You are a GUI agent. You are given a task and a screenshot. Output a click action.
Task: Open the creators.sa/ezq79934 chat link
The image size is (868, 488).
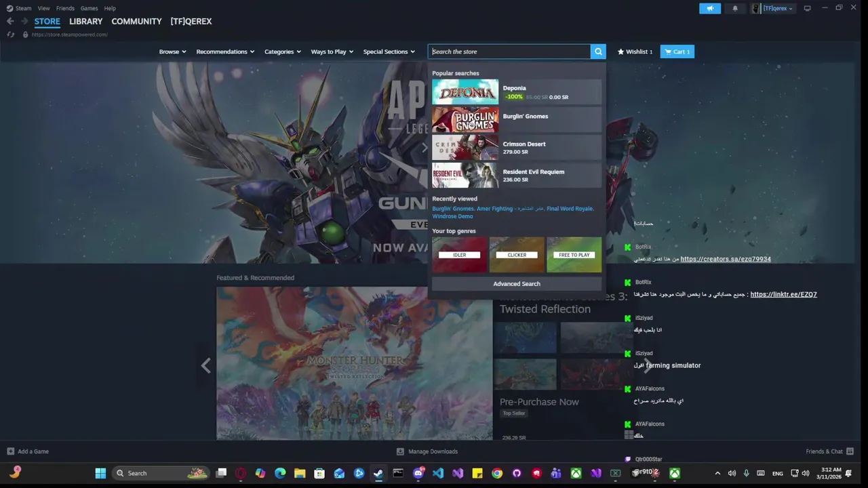[x=726, y=259]
